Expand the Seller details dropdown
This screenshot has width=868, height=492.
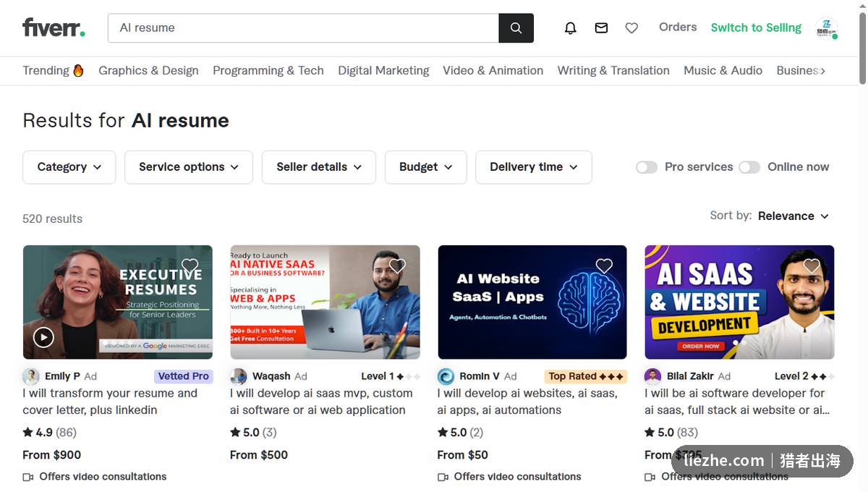(319, 167)
